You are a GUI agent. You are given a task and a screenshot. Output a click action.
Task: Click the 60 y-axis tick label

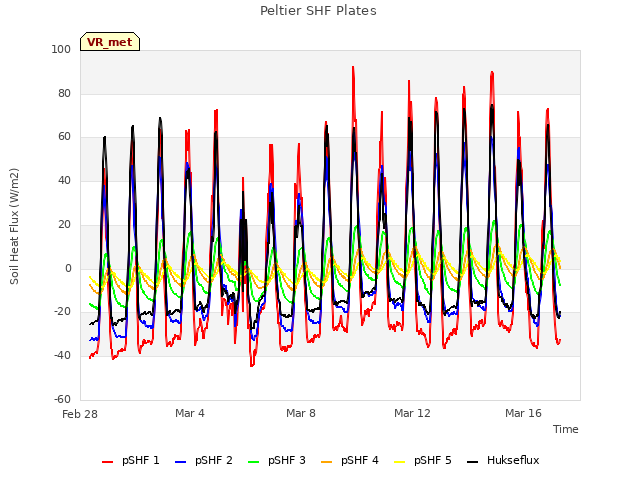[64, 137]
